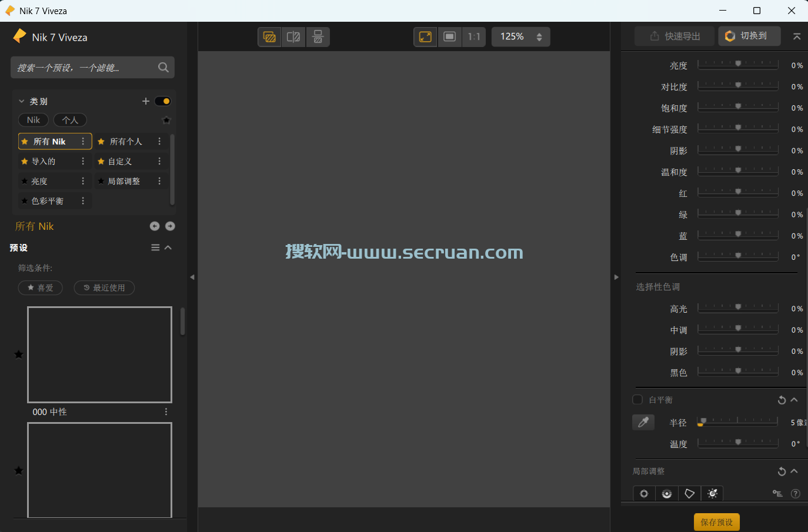This screenshot has height=532, width=808.
Task: Collapse the 类别 section chevron
Action: (22, 101)
